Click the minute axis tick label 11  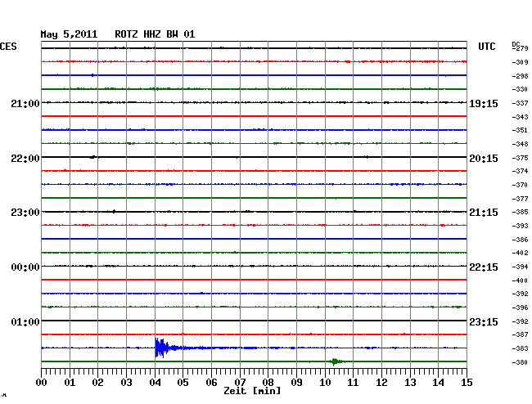point(354,383)
